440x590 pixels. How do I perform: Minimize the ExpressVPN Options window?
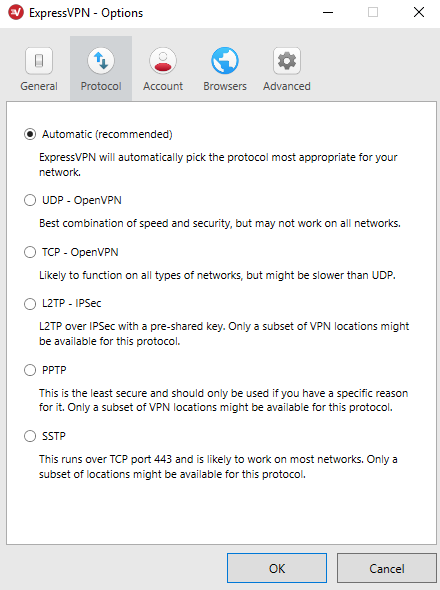pos(328,12)
